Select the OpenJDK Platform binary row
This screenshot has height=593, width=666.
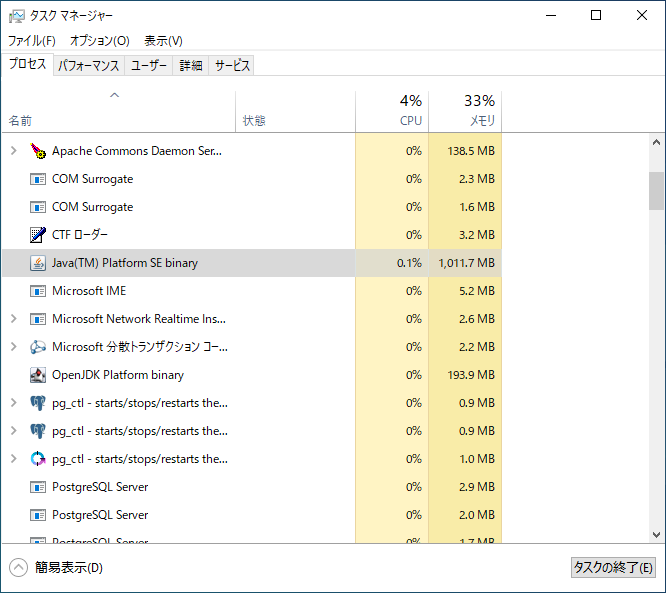pyautogui.click(x=251, y=375)
